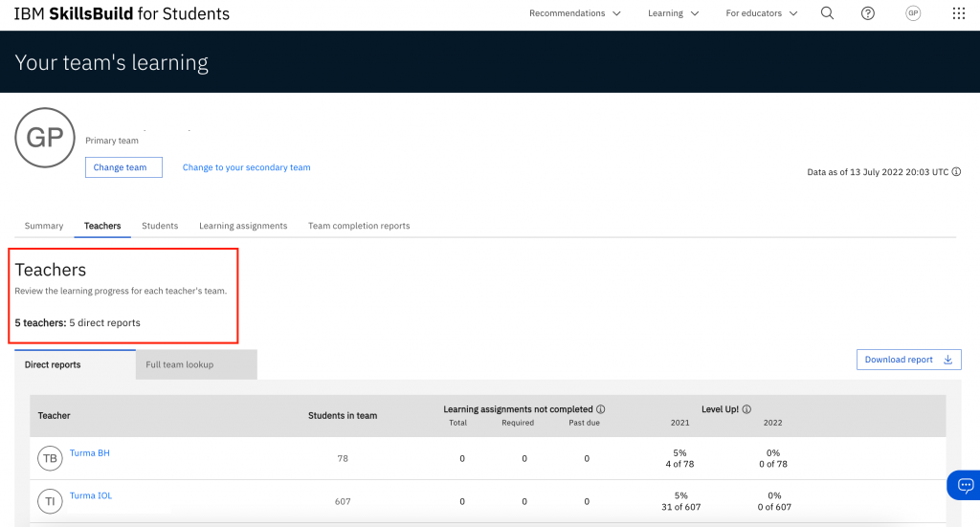Screen dimensions: 980x527
Task: Open the GP profile avatar in header
Action: (913, 13)
